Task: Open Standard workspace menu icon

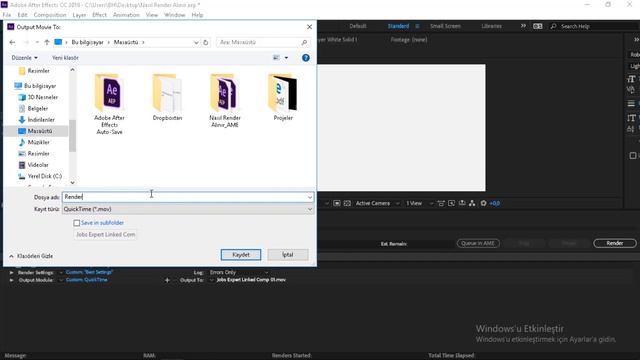Action: pyautogui.click(x=417, y=26)
